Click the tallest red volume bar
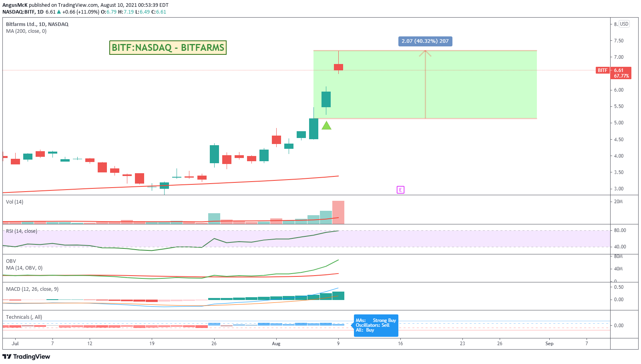 [338, 212]
